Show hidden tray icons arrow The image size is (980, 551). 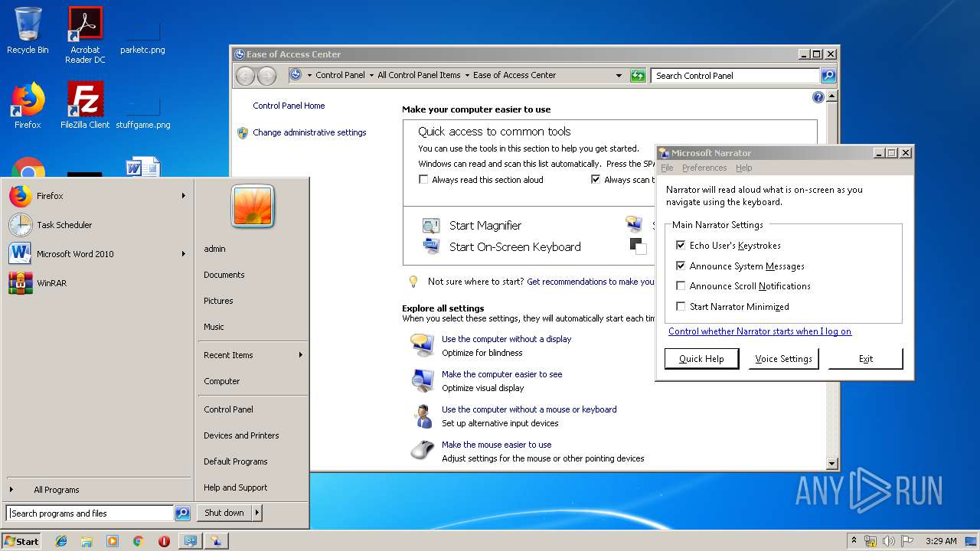(854, 541)
